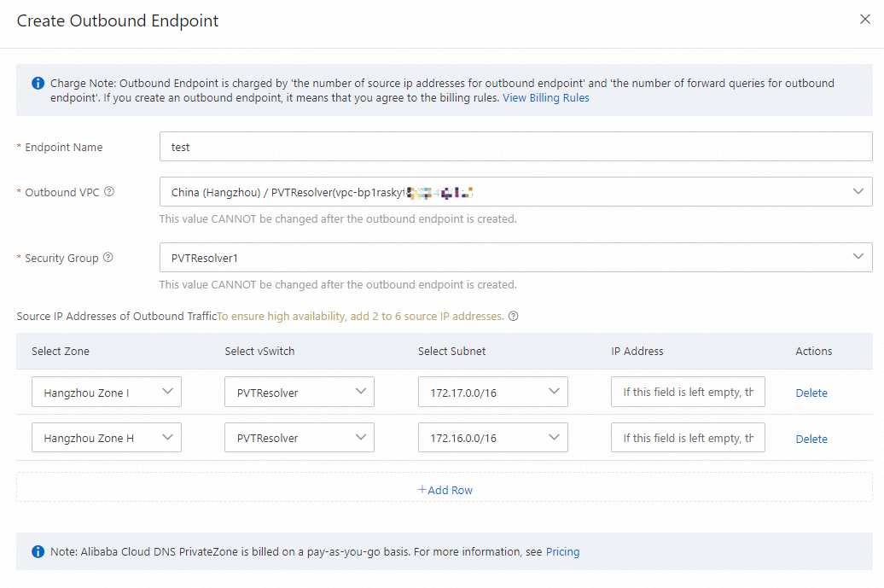Open the View Billing Rules link

(545, 98)
